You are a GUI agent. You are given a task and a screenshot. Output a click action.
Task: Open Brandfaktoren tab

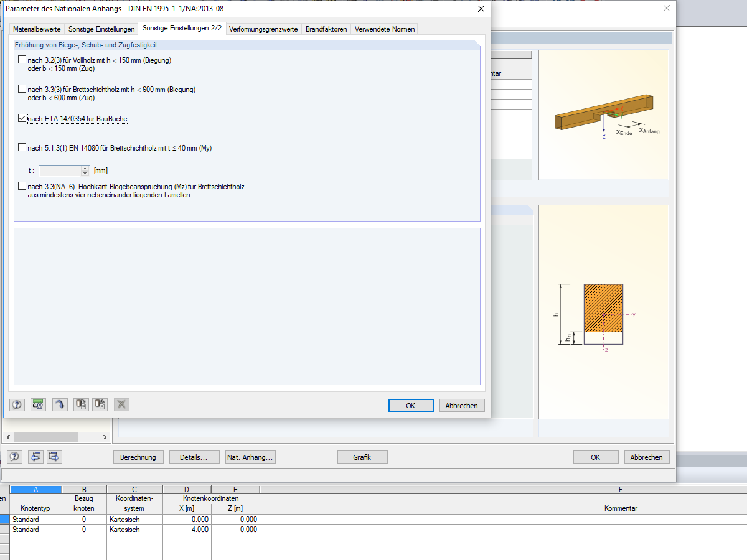326,29
